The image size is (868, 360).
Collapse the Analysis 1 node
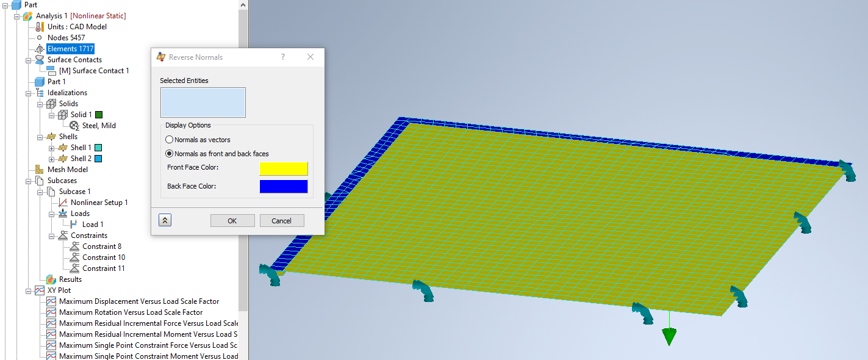click(x=17, y=16)
